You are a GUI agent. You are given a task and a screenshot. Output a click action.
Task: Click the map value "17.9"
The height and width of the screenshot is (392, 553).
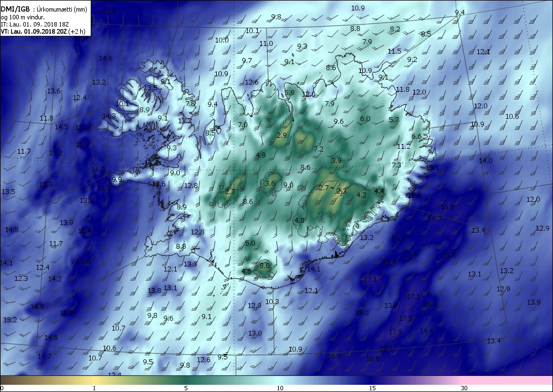pos(395,332)
